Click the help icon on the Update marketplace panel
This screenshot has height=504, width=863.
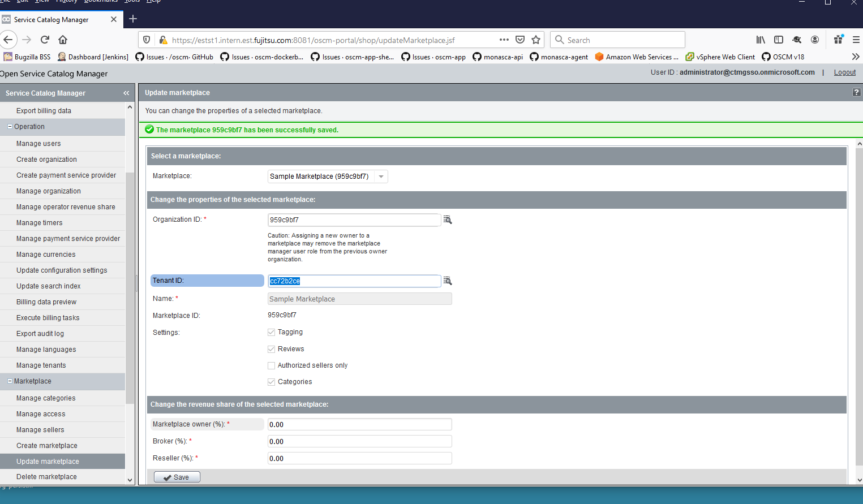(x=856, y=92)
